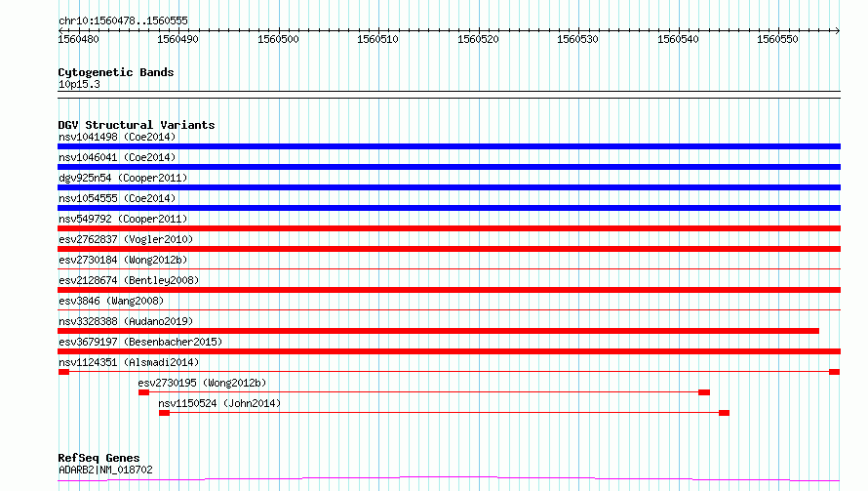
Task: Select variant label esv3679197 (Besenbacher2015)
Action: tap(140, 342)
